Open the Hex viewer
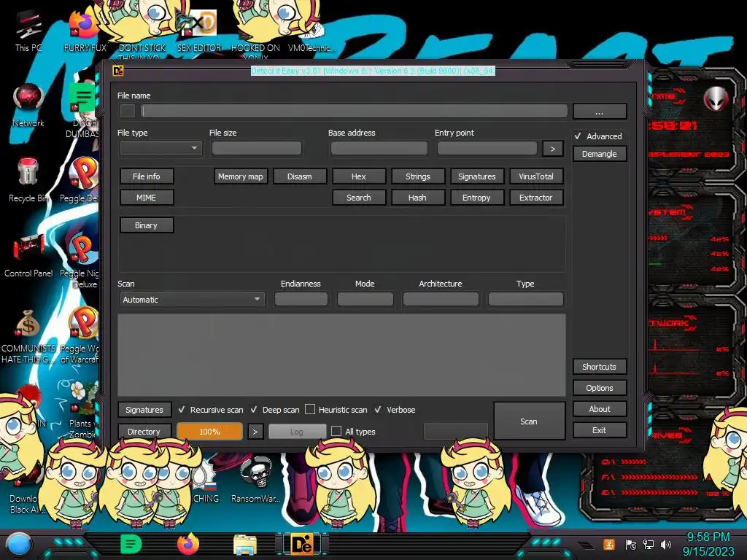This screenshot has height=560, width=747. coord(359,176)
